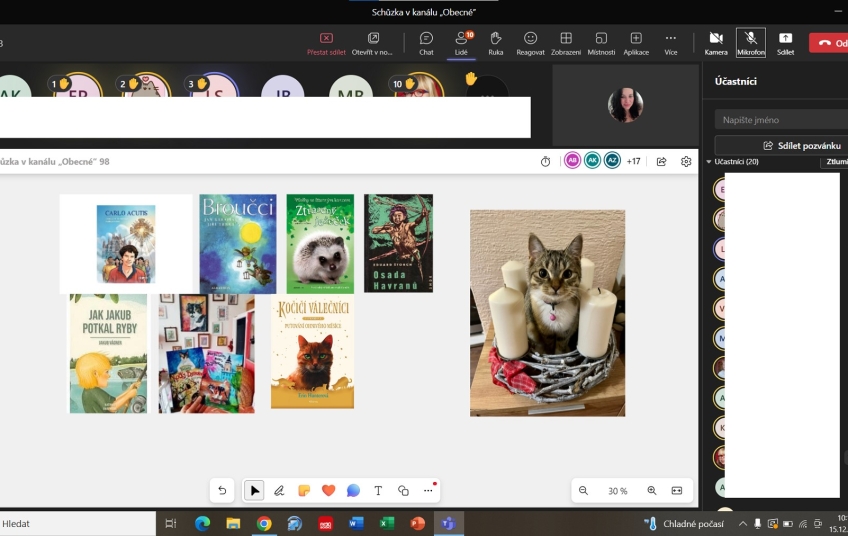The height and width of the screenshot is (536, 848).
Task: Open File Explorer from taskbar
Action: [233, 524]
